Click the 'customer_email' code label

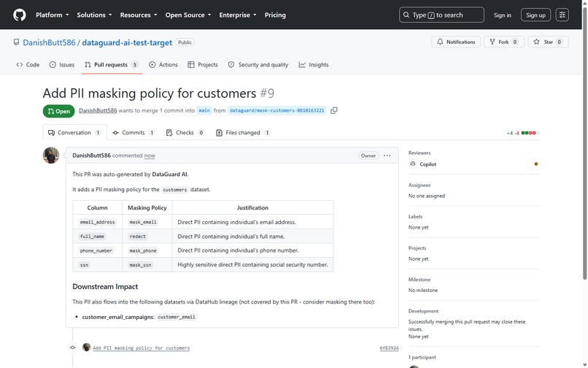(177, 317)
